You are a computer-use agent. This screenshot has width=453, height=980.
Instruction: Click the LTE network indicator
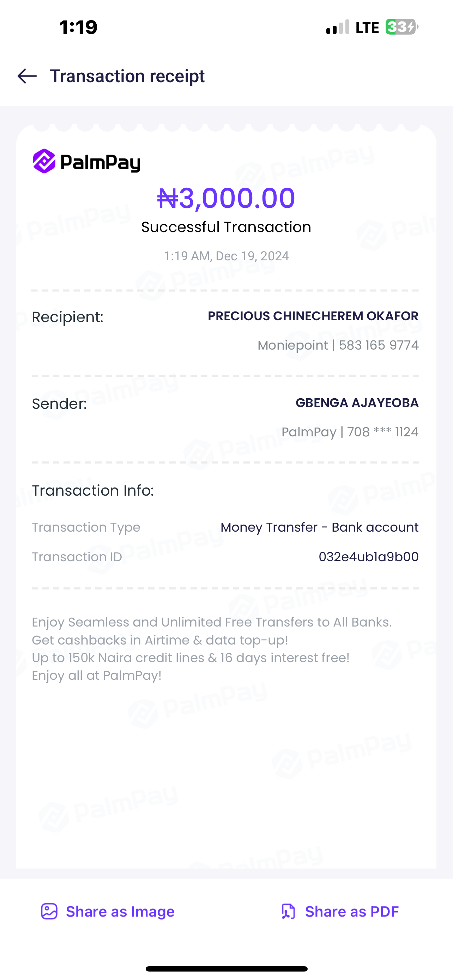tap(367, 28)
